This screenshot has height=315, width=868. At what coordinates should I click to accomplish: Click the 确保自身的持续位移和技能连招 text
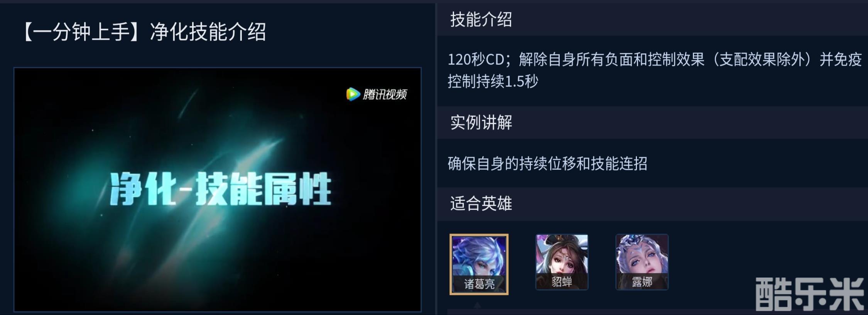coord(547,163)
